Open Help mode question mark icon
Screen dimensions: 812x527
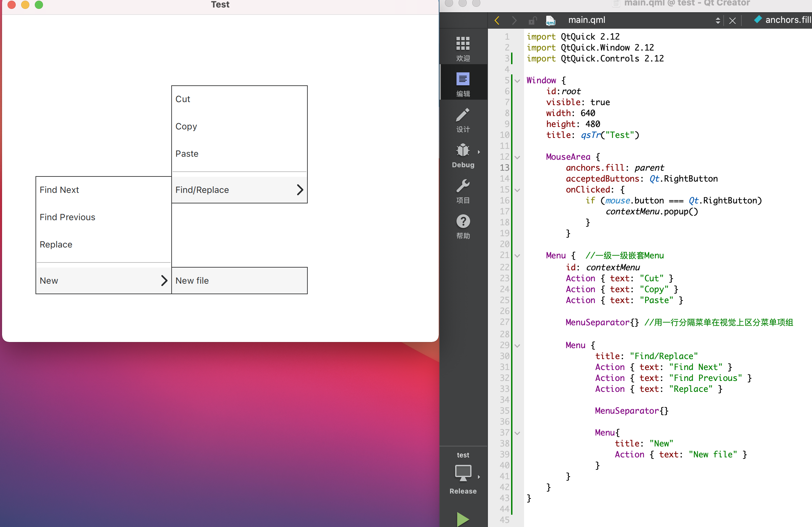point(463,222)
